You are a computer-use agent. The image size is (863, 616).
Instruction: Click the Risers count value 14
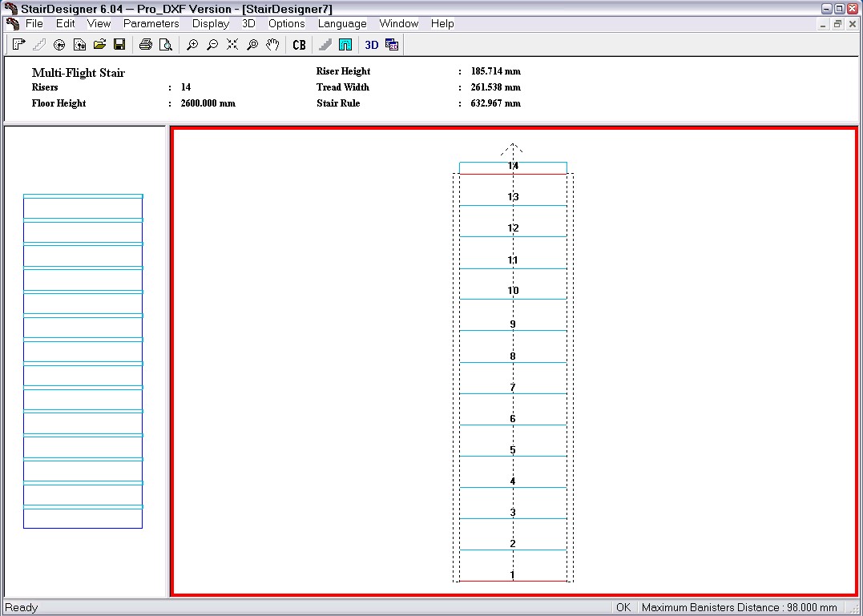click(x=186, y=87)
